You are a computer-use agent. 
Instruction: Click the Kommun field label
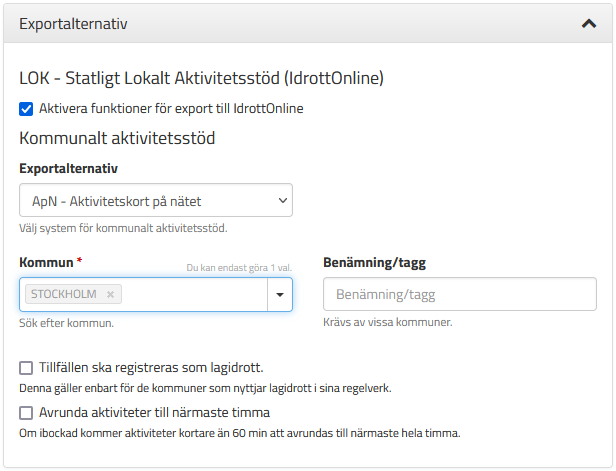click(x=46, y=262)
